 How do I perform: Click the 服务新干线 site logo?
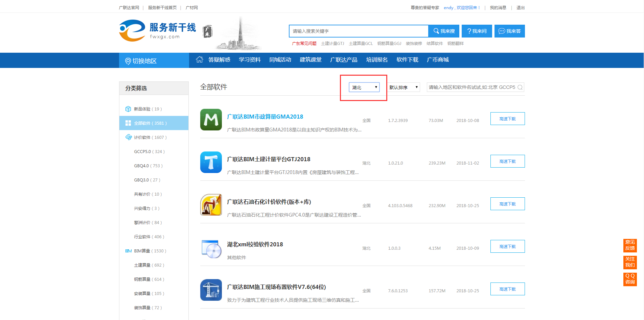click(158, 31)
